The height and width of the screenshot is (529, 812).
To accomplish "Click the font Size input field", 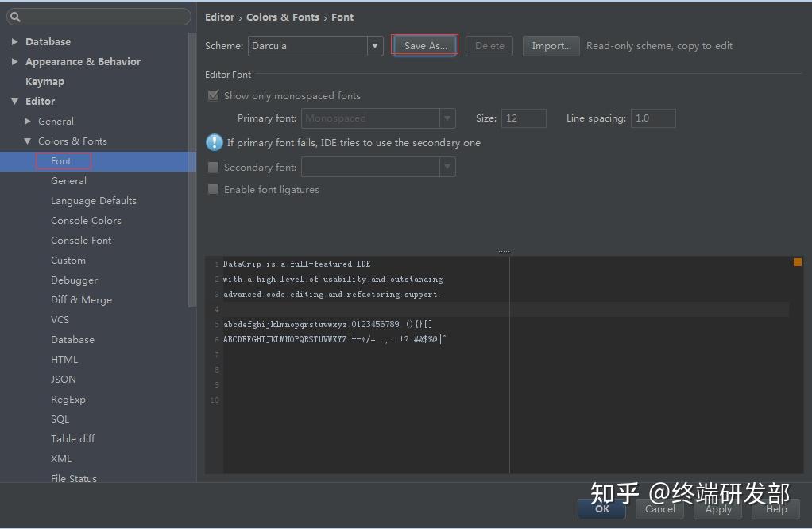I will tap(524, 118).
